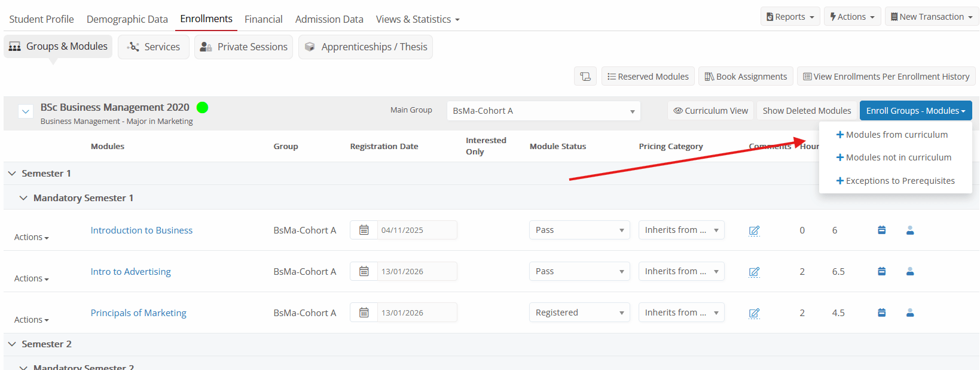
Task: Click comments edit icon for Introduction to Business
Action: click(754, 231)
